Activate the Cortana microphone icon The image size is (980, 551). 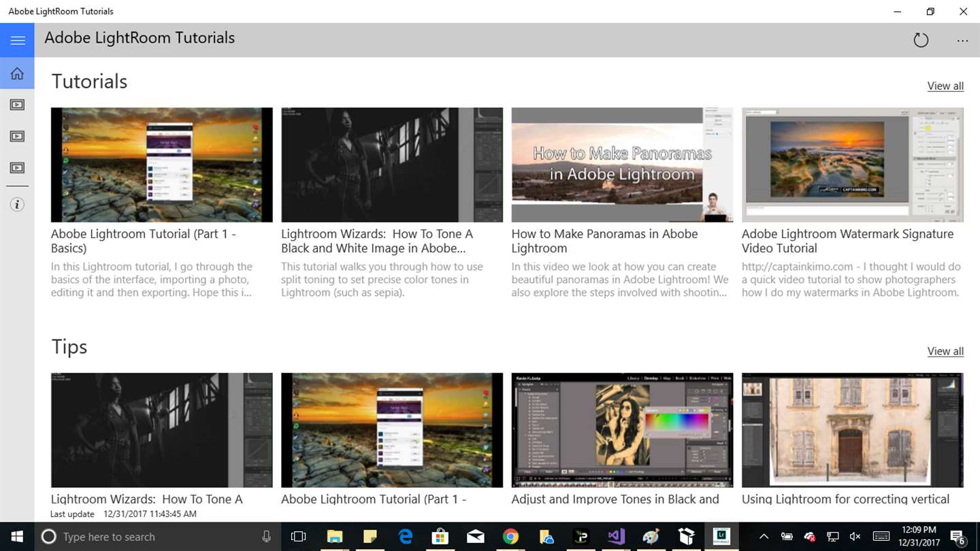267,537
